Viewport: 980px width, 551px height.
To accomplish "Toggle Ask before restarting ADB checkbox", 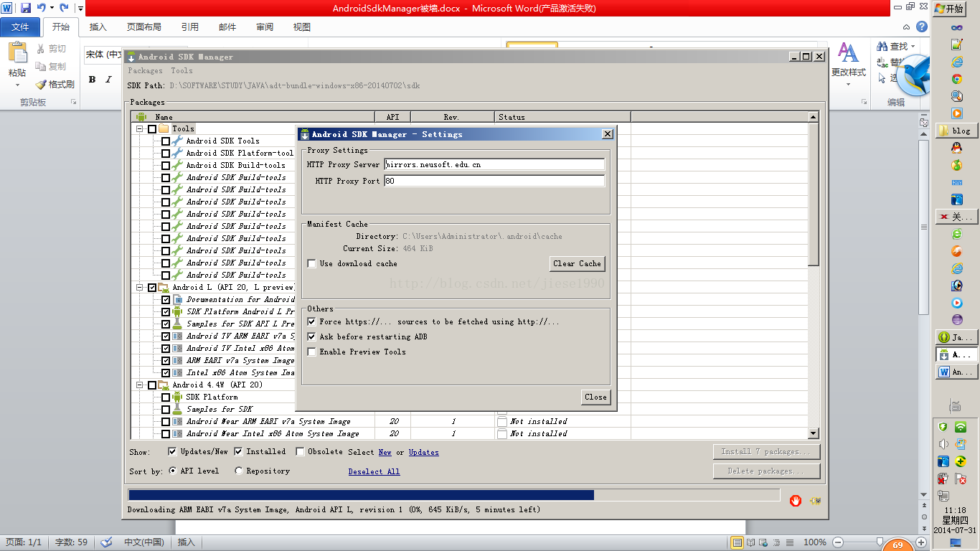I will [311, 337].
